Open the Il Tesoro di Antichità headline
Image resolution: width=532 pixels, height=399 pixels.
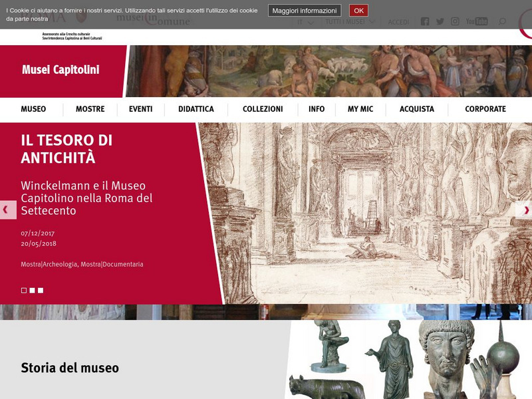[66, 149]
